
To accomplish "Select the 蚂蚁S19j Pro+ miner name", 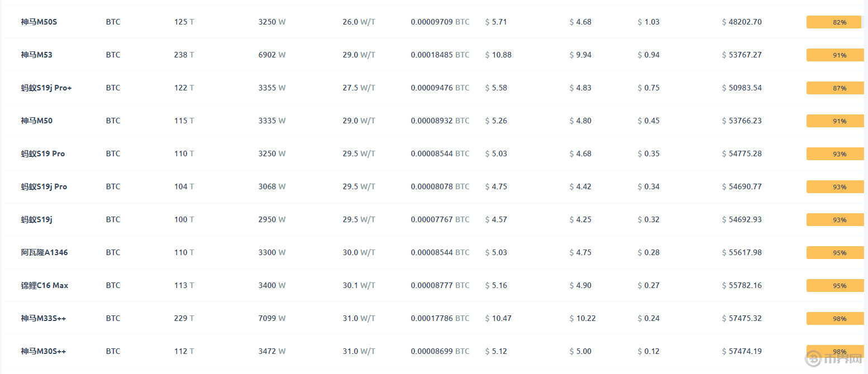I will coord(46,88).
